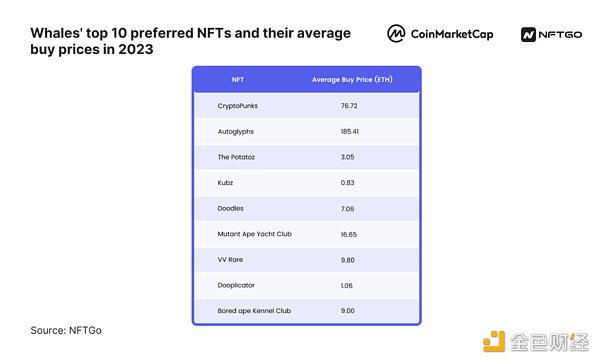Click the VV Rare entry

tap(230, 259)
